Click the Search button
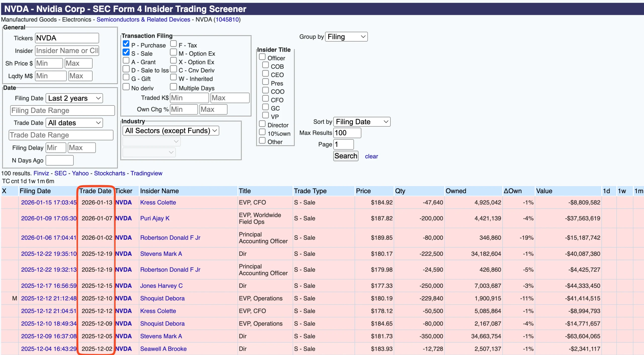This screenshot has height=355, width=644. pyautogui.click(x=346, y=156)
